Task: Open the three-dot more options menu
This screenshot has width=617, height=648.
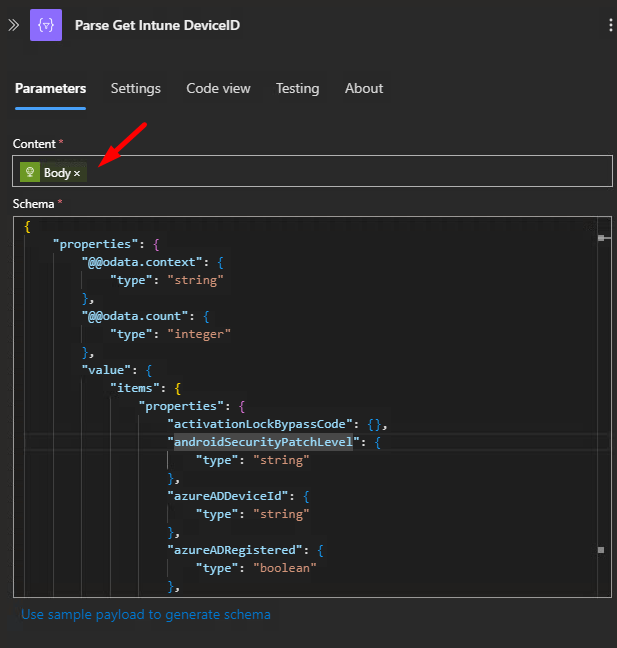Action: click(x=610, y=25)
